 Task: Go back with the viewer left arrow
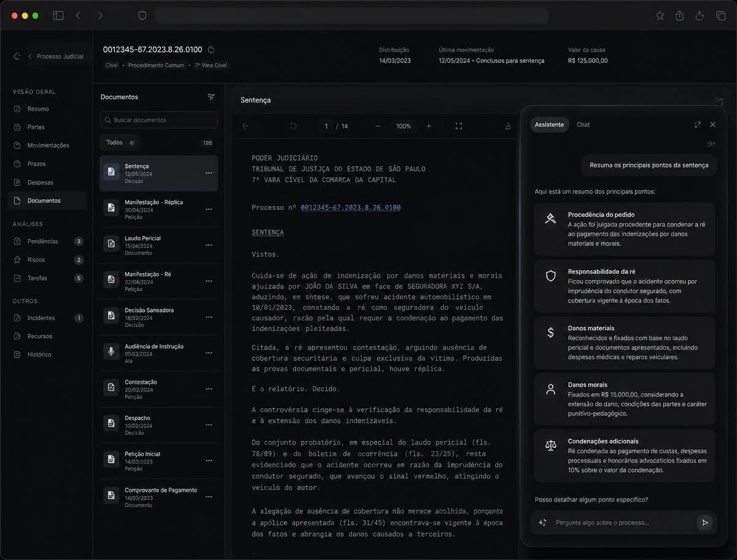tap(245, 126)
